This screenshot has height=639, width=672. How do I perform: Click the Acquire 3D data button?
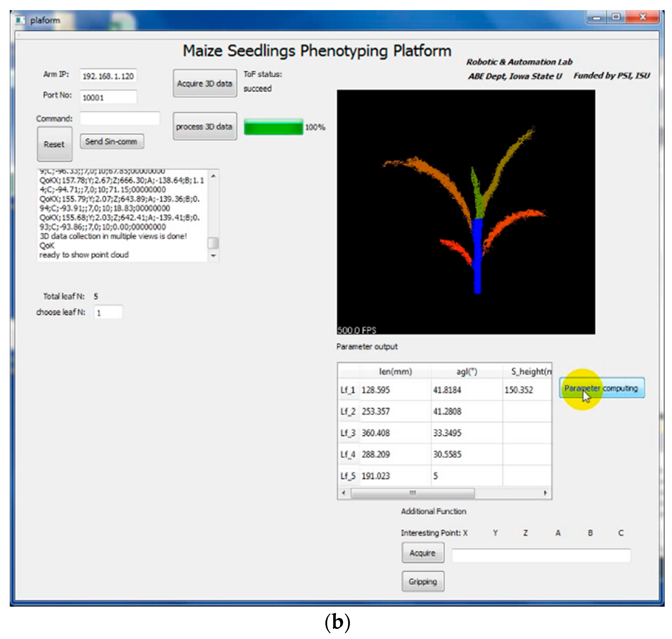click(204, 84)
